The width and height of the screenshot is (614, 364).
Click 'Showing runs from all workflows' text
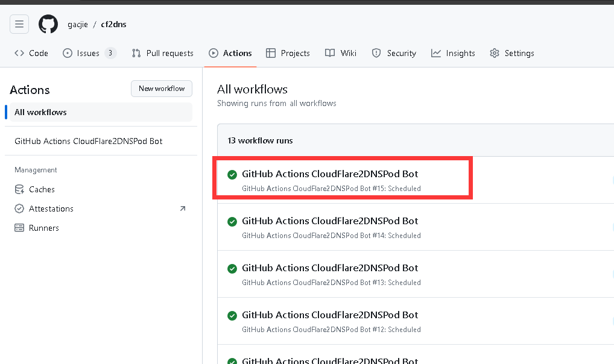pyautogui.click(x=276, y=103)
